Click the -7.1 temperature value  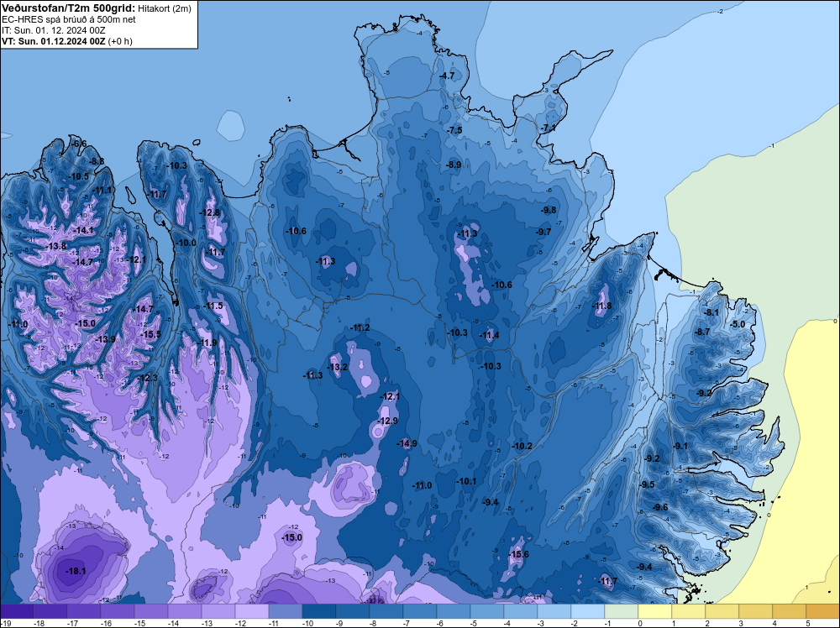(x=548, y=128)
